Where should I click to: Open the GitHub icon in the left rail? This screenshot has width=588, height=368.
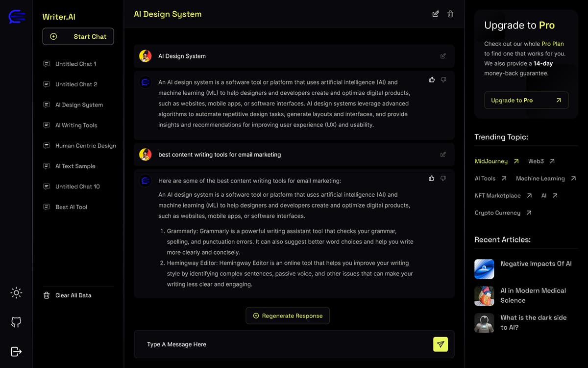(16, 322)
